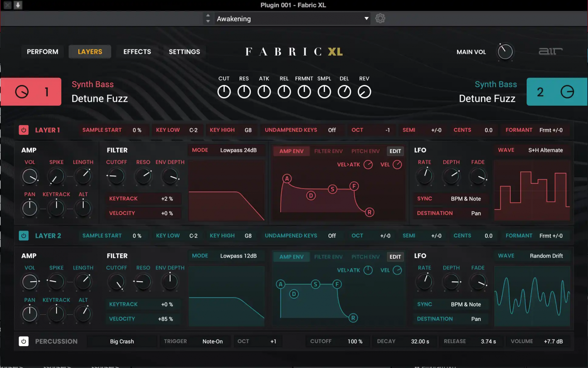Open the Awakening preset dropdown
The height and width of the screenshot is (368, 588).
(291, 19)
